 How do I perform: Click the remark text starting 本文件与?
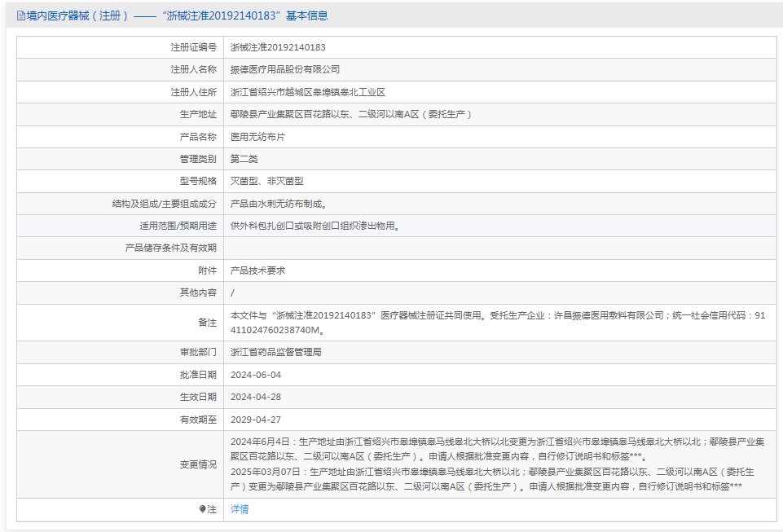498,323
